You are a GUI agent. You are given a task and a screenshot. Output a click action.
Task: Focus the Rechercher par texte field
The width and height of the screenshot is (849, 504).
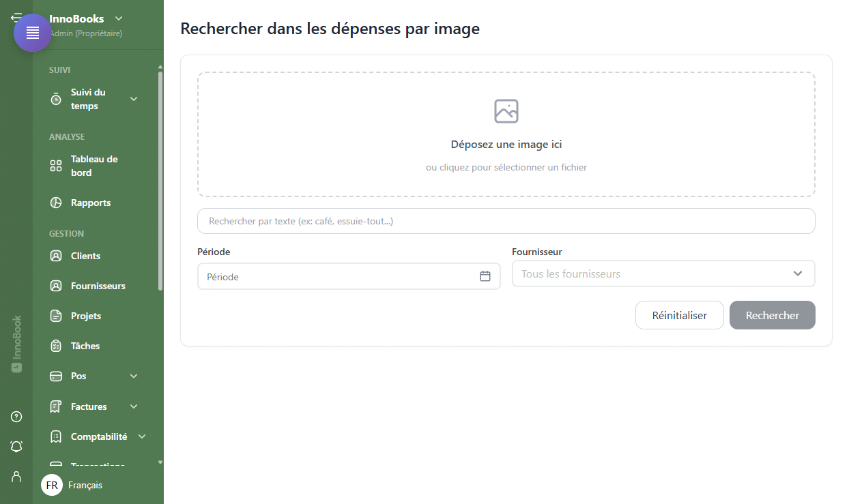[x=506, y=221]
